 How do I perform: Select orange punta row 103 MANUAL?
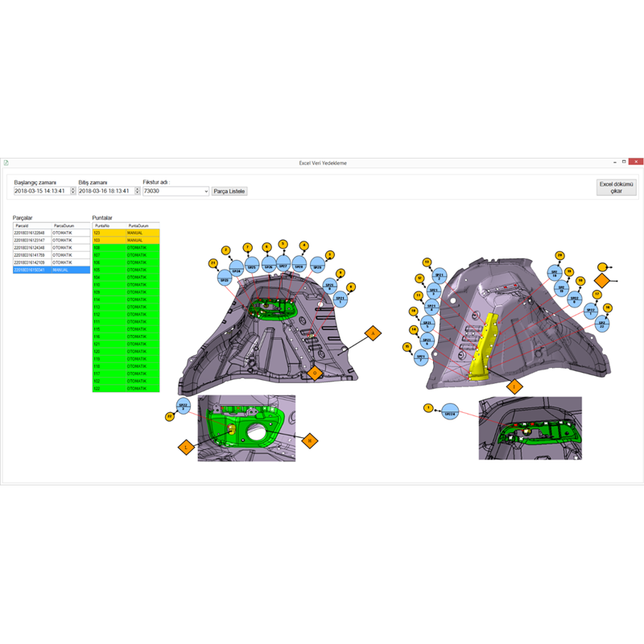126,240
